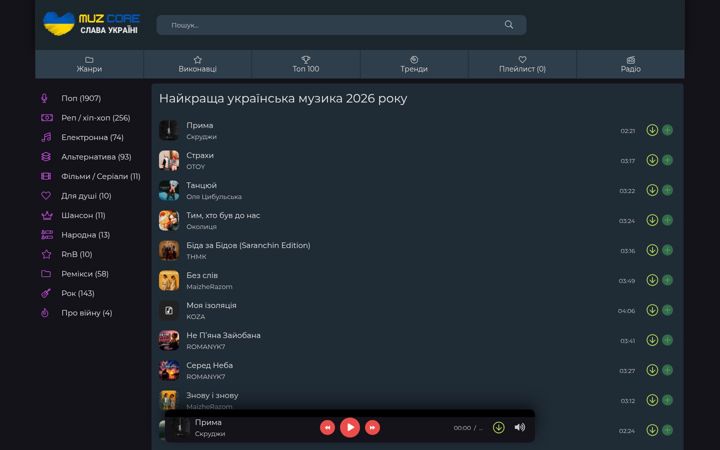This screenshot has height=450, width=720.
Task: Click the song title Не П'яна Зайобана
Action: 223,336
